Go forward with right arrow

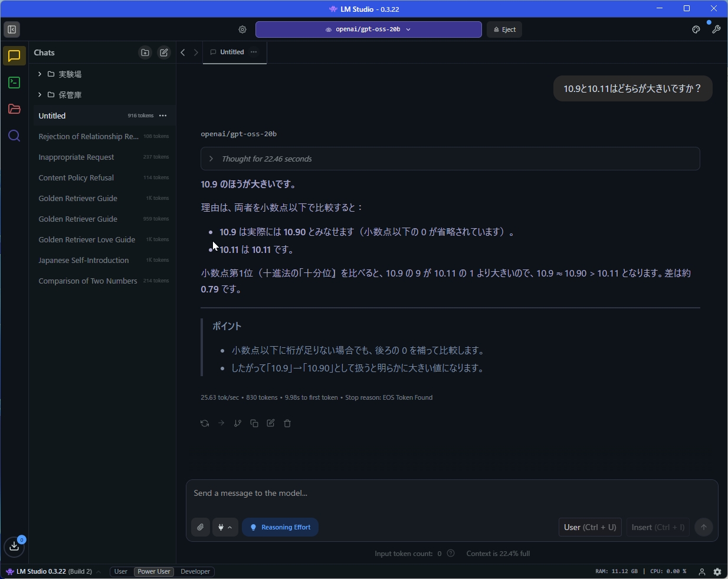(x=196, y=52)
